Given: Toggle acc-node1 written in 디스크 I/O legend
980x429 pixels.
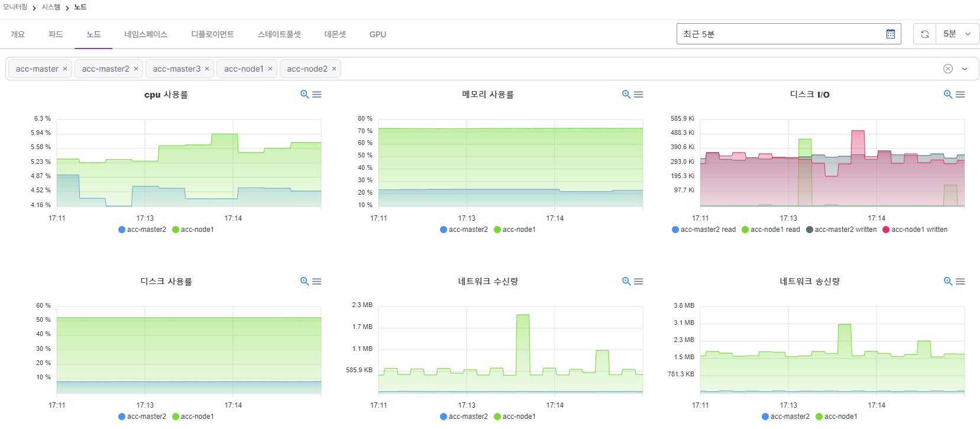Looking at the screenshot, I should click(x=915, y=230).
